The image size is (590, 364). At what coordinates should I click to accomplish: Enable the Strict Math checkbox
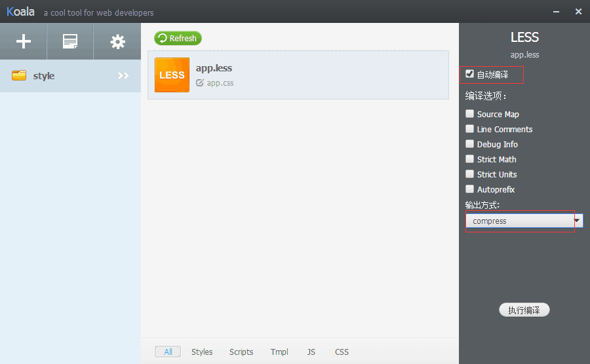pyautogui.click(x=469, y=159)
